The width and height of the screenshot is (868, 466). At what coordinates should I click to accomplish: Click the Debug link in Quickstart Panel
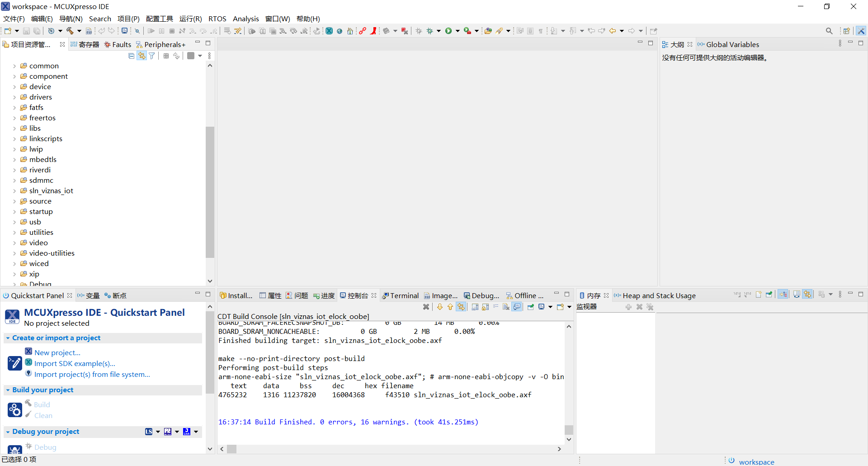(x=45, y=447)
